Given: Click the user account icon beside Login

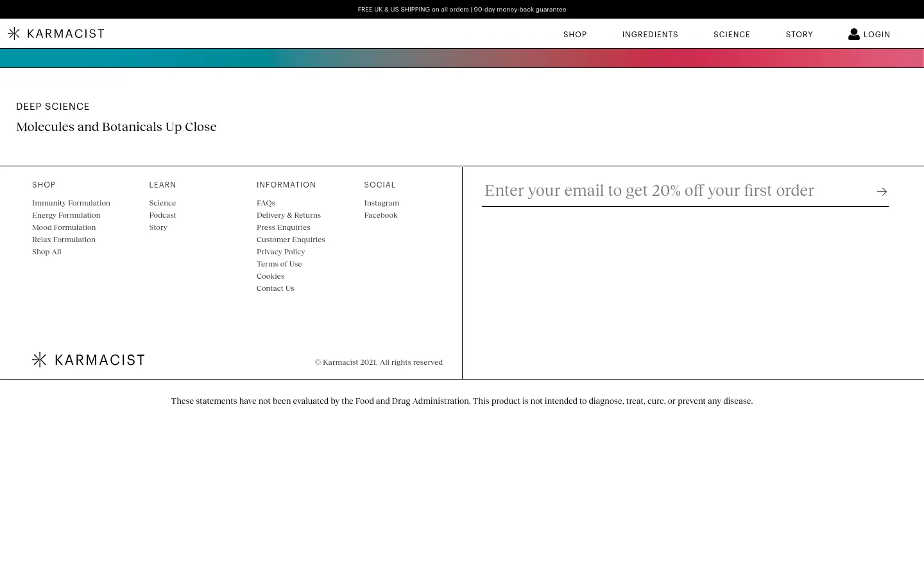Looking at the screenshot, I should point(853,34).
